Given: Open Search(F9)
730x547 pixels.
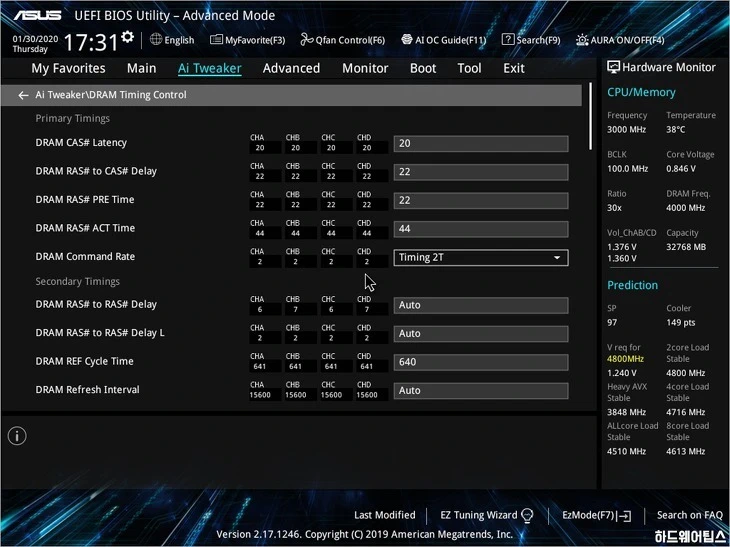Looking at the screenshot, I should pos(531,40).
